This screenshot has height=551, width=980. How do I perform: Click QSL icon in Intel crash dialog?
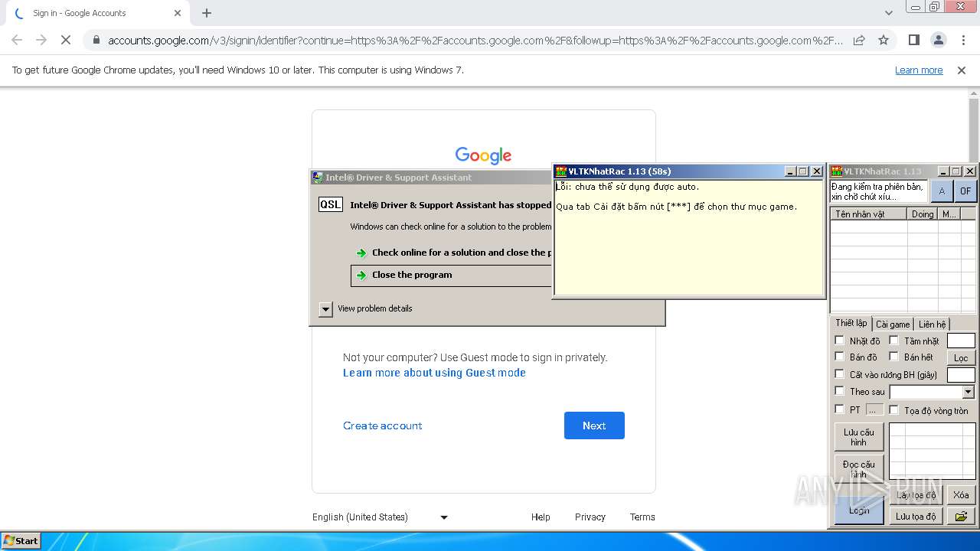coord(331,204)
